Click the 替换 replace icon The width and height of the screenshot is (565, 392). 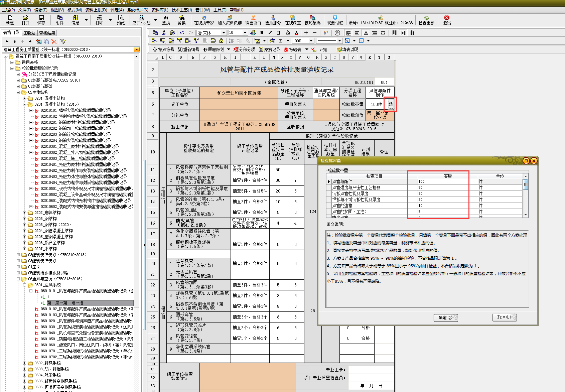click(x=181, y=20)
